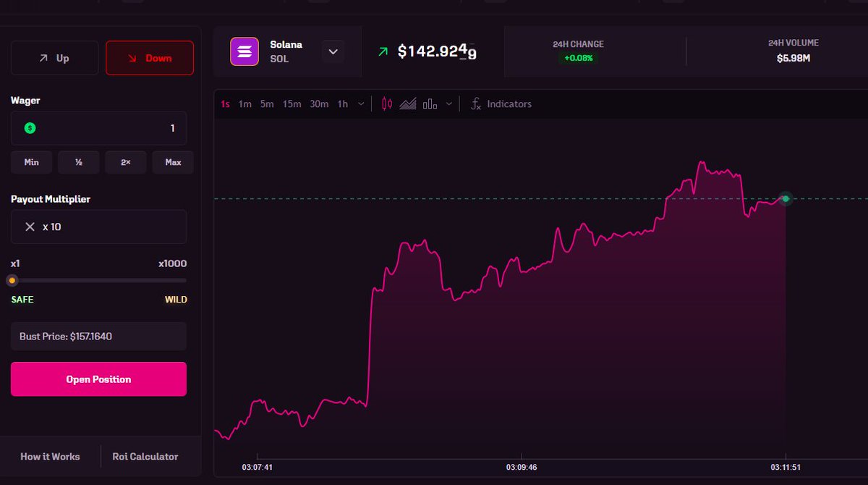The image size is (868, 485).
Task: Focus the Payout Multiplier x 10 field
Action: click(98, 227)
